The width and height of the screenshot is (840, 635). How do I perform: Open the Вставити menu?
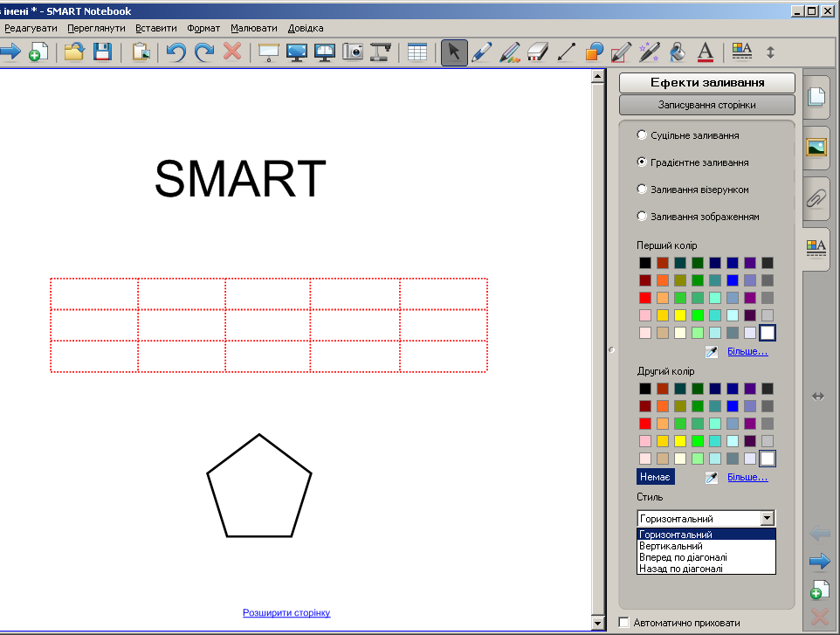pyautogui.click(x=156, y=28)
